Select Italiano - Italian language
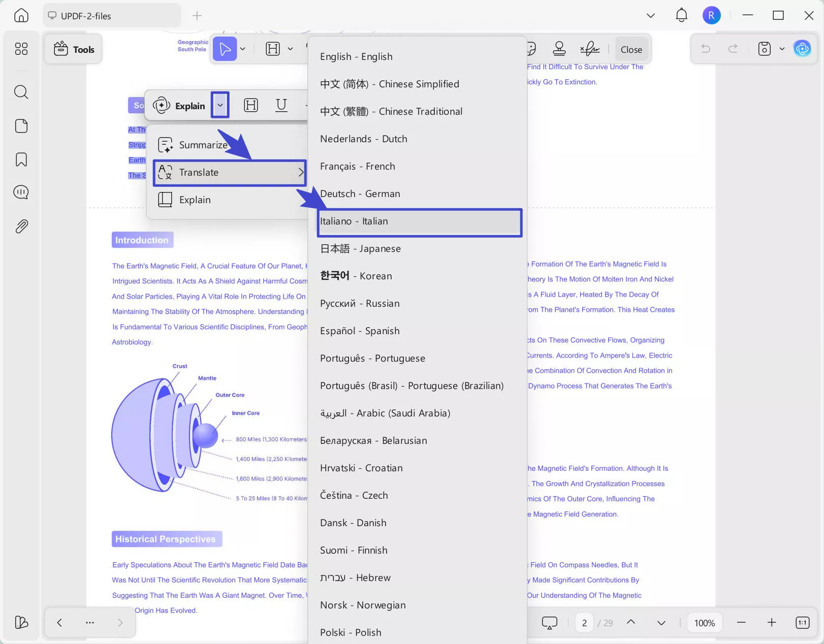This screenshot has width=824, height=644. (420, 221)
